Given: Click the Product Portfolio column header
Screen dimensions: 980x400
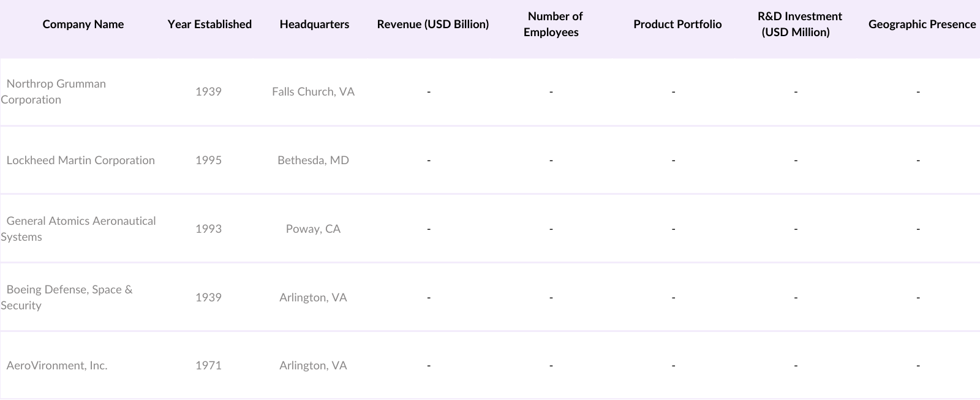Looking at the screenshot, I should pos(677,25).
